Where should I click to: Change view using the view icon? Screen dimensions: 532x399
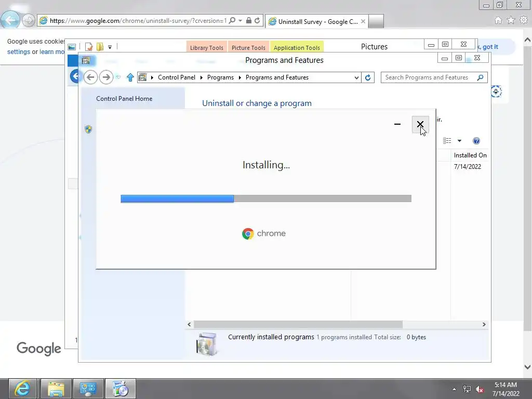[447, 140]
